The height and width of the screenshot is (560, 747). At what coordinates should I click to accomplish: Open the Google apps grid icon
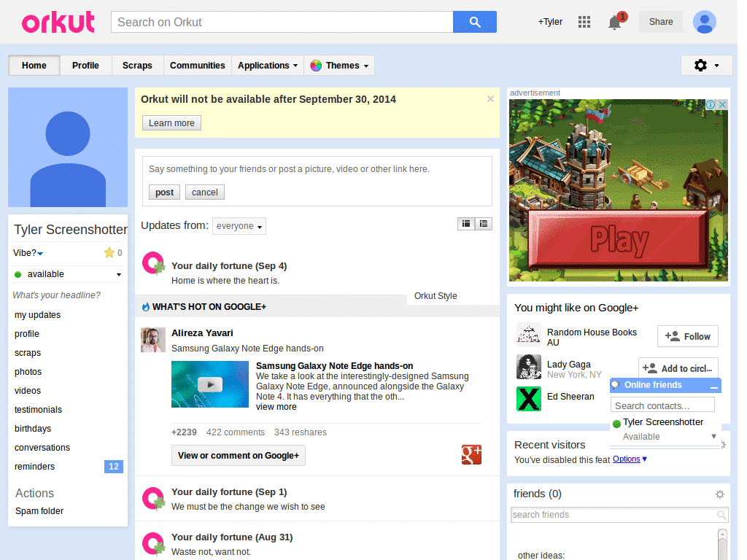pyautogui.click(x=584, y=22)
